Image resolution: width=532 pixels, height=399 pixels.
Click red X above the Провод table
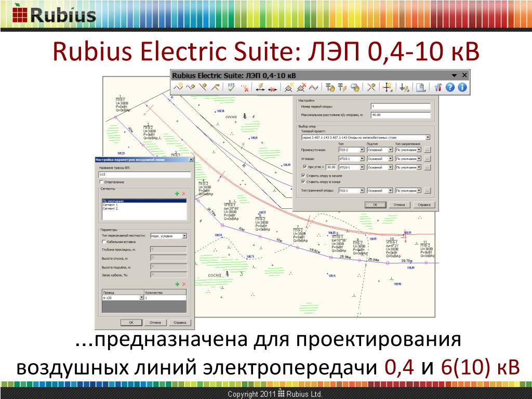pos(184,284)
